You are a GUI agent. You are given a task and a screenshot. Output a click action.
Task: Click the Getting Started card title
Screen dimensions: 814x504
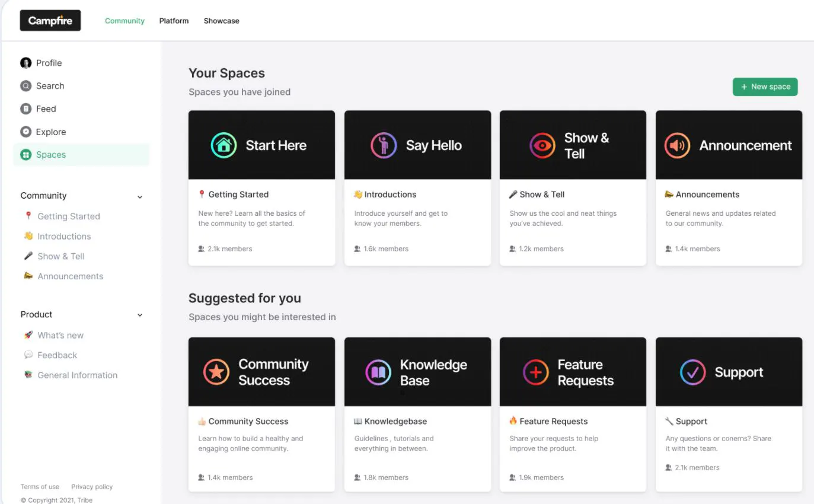coord(238,194)
